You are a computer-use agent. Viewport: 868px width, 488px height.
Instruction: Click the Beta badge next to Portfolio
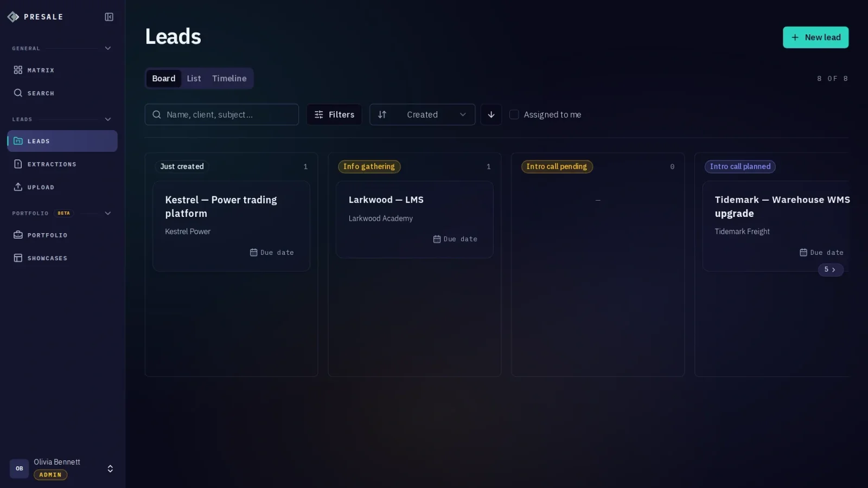coord(64,213)
